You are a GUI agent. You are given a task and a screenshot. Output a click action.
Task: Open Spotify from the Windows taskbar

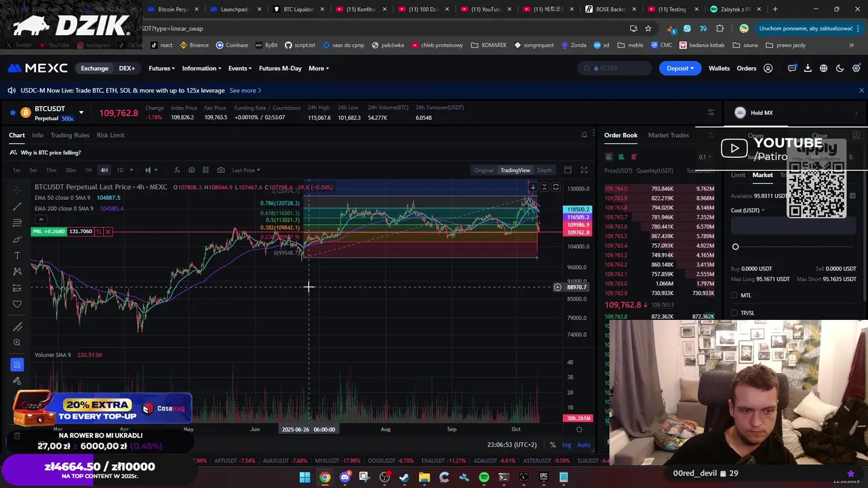(x=484, y=477)
